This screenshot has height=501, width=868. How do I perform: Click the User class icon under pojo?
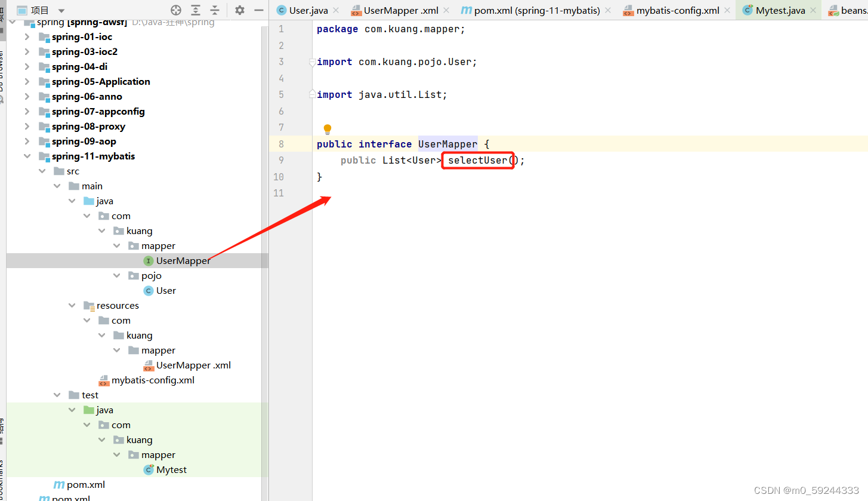pyautogui.click(x=147, y=290)
